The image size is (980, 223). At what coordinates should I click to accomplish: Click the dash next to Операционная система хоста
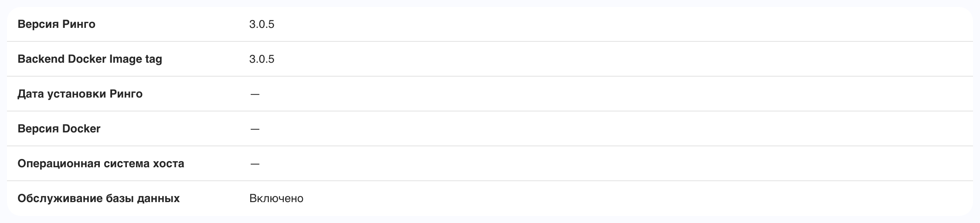(255, 164)
